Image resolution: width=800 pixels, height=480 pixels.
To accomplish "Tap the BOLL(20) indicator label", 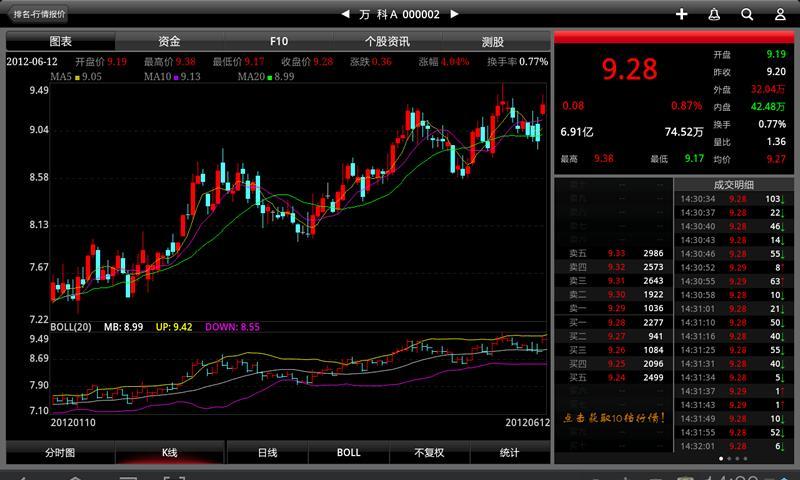I will point(71,327).
